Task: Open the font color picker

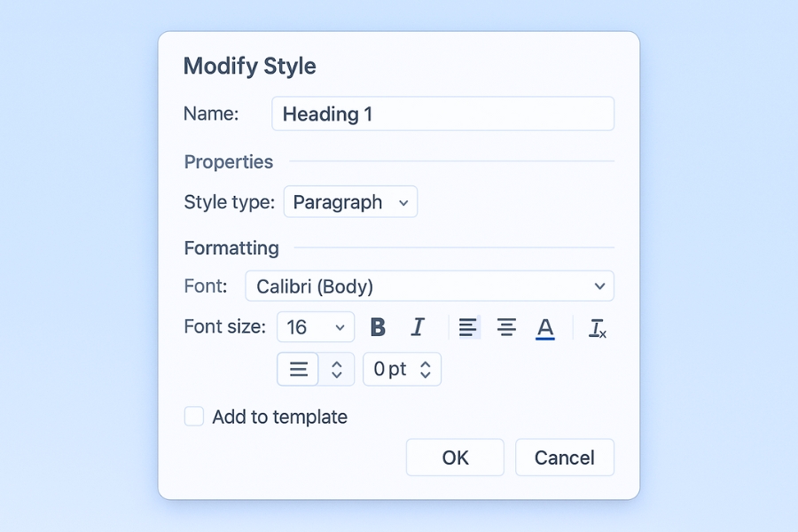Action: point(545,328)
